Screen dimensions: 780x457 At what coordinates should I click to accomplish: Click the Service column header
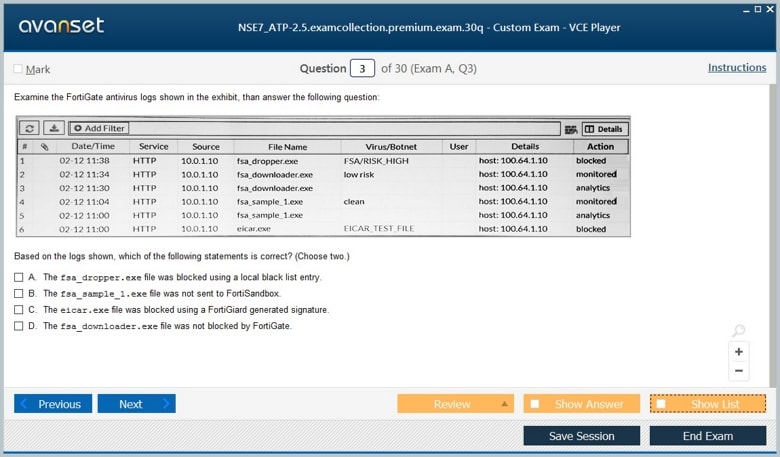pos(154,146)
